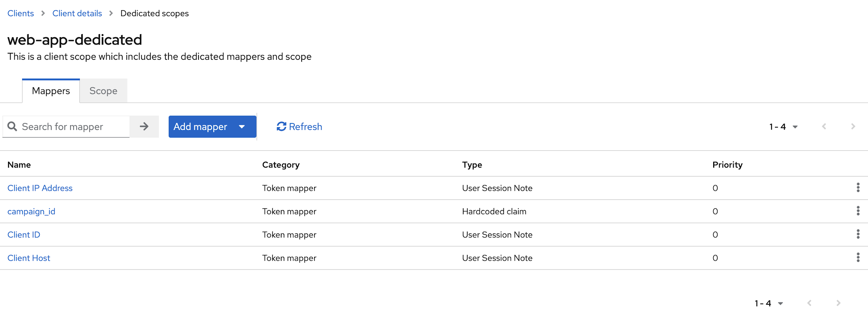868x314 pixels.
Task: Open the campaign_id mapper link
Action: pyautogui.click(x=31, y=211)
